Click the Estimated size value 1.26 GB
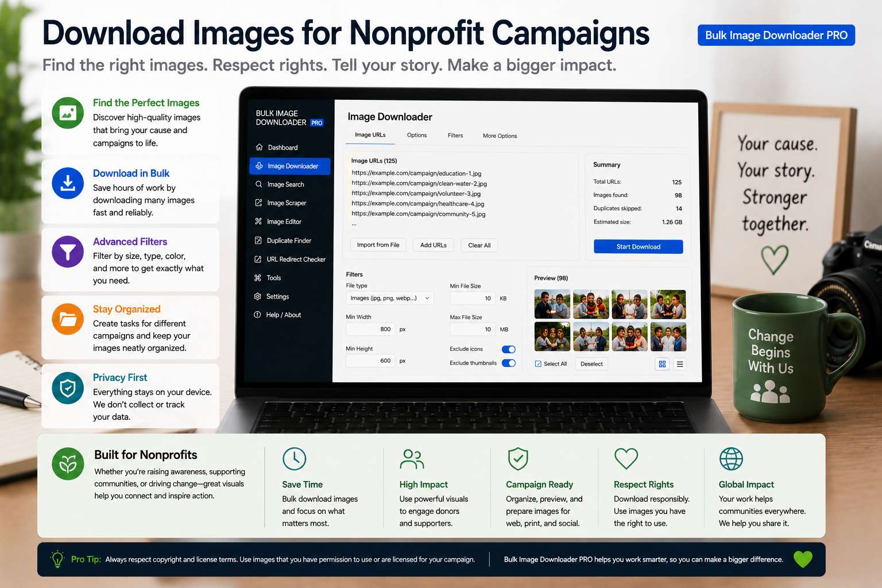 coord(672,222)
